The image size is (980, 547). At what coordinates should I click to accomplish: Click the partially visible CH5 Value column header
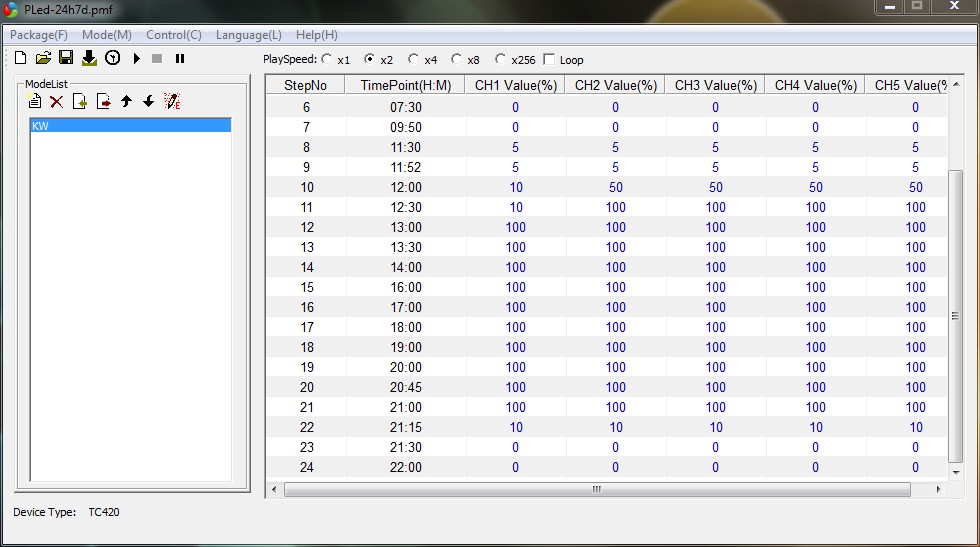click(907, 85)
